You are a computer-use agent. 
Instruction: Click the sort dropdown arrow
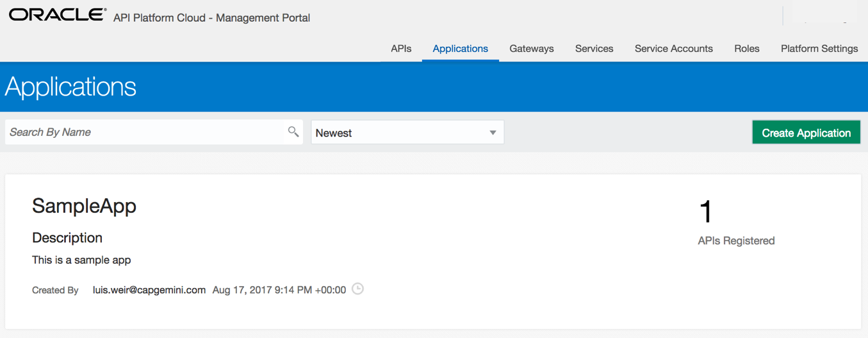[x=493, y=133]
